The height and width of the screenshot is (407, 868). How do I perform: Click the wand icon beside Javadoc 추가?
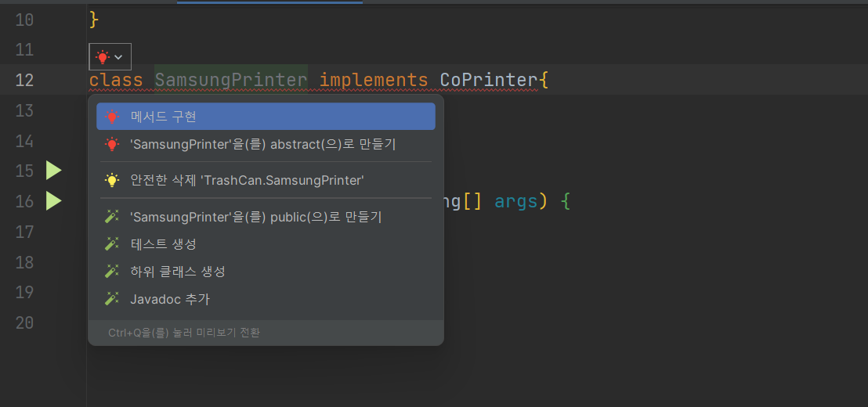(x=112, y=299)
